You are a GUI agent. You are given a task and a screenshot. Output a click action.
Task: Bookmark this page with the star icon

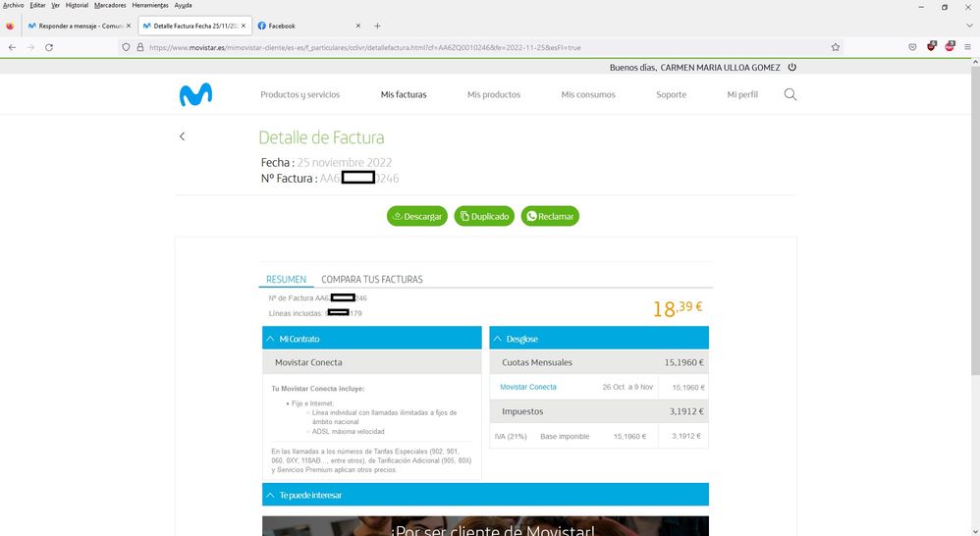pyautogui.click(x=836, y=47)
